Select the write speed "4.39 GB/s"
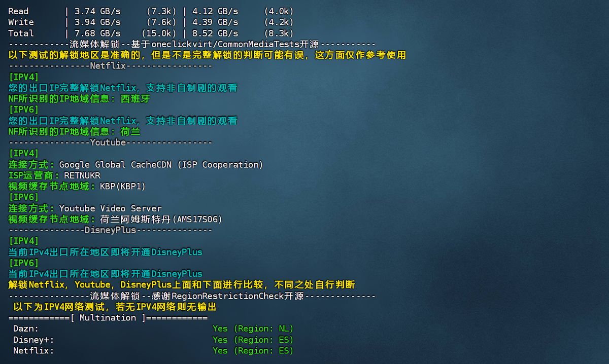This screenshot has width=609, height=364. (215, 22)
